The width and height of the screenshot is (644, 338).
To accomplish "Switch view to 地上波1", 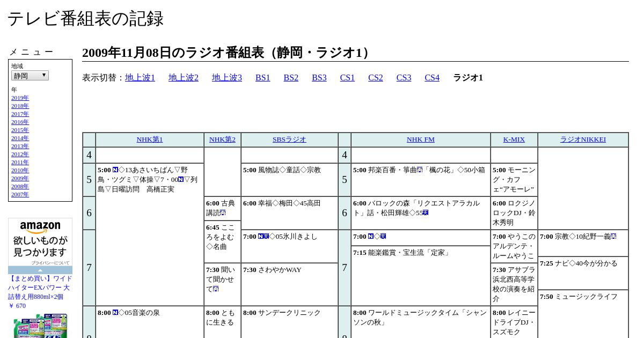I will [140, 78].
